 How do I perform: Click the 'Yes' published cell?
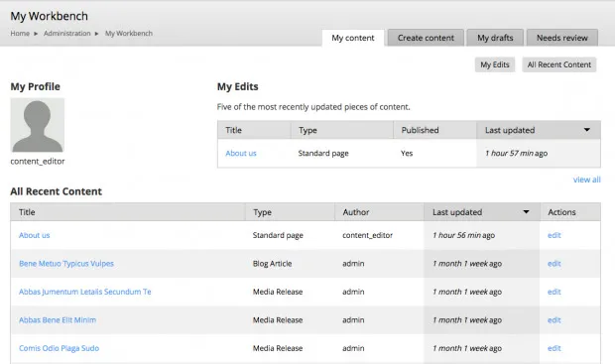[407, 154]
